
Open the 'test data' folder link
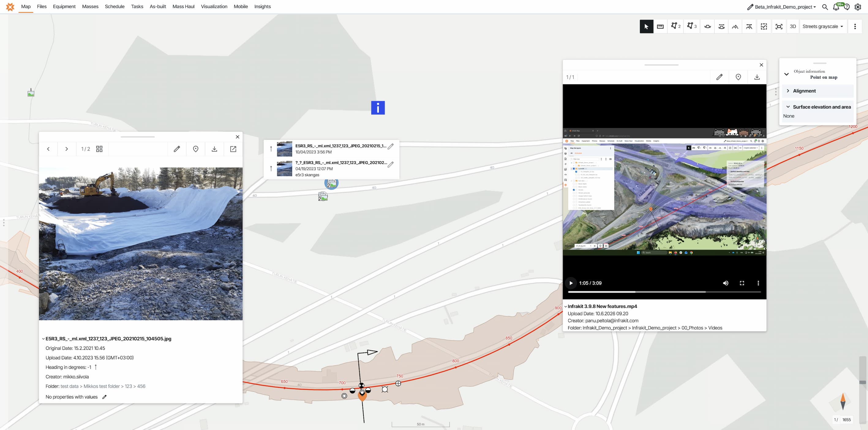[x=70, y=386]
